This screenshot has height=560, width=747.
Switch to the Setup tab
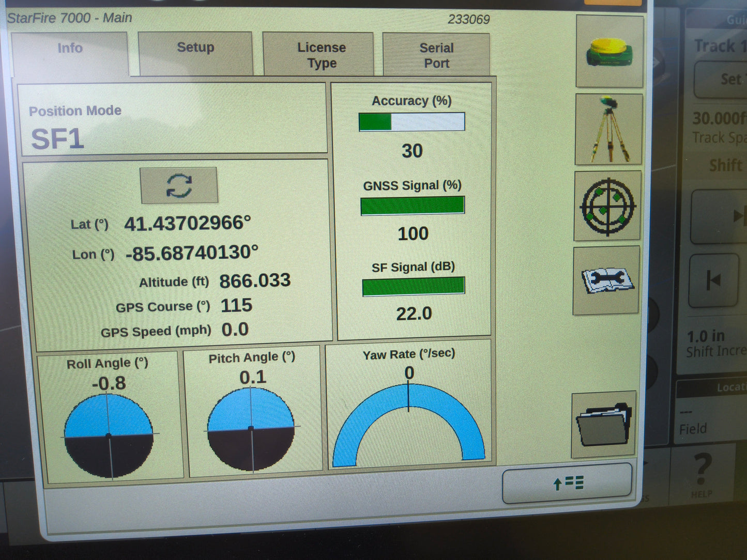tap(195, 53)
